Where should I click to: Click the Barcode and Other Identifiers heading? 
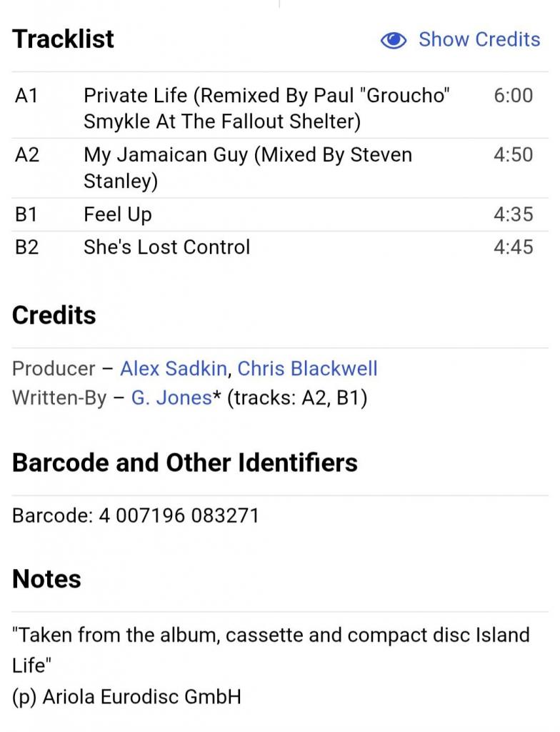[185, 463]
